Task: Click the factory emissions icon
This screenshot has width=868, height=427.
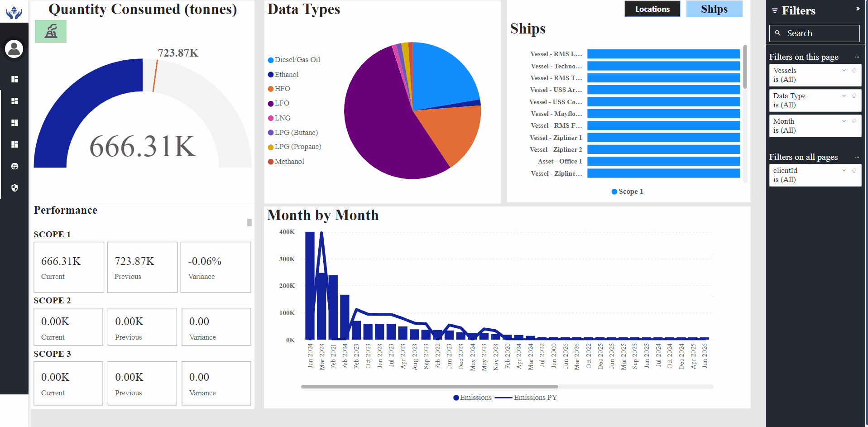Action: (51, 31)
